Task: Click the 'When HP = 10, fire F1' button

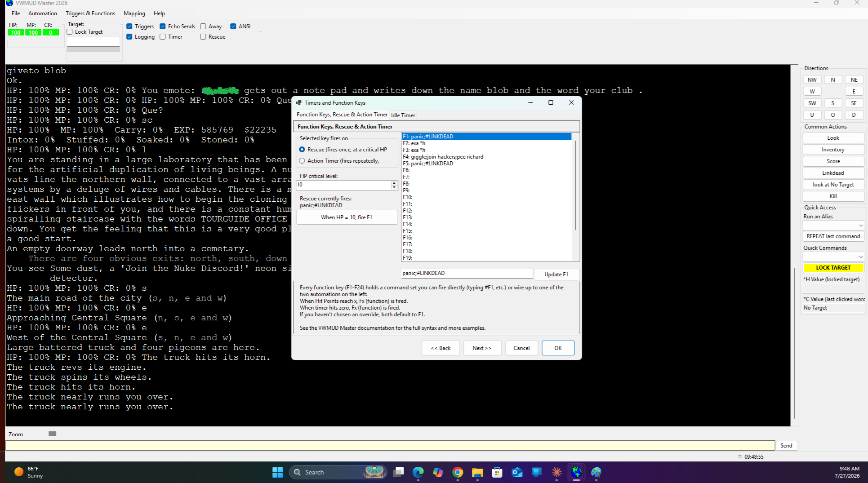Action: (347, 217)
